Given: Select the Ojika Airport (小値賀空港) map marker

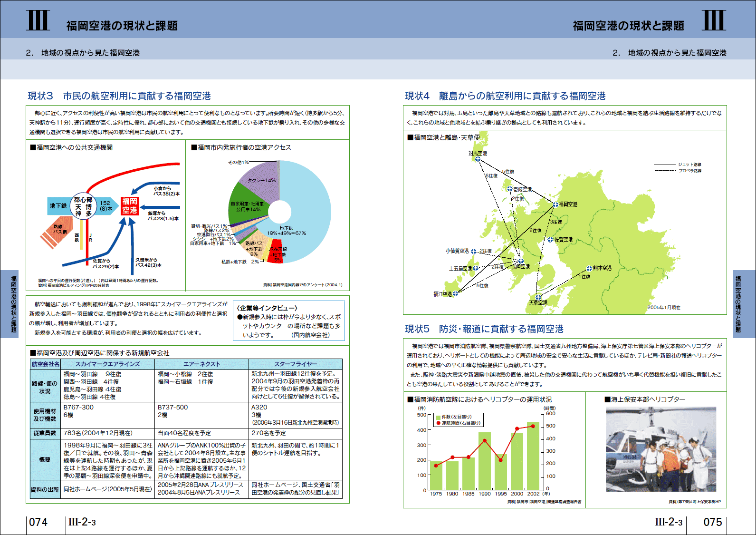Looking at the screenshot, I should 474,252.
